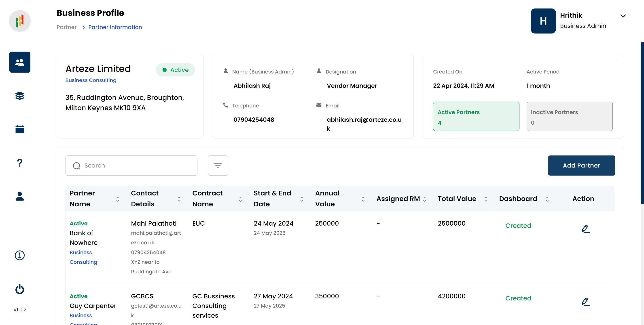Click the stacked layers sidebar icon

click(x=20, y=96)
